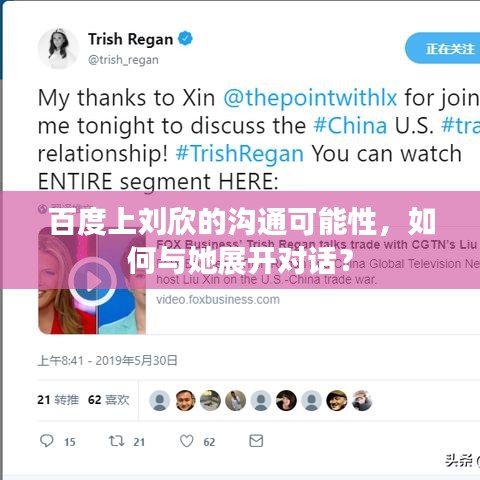
Task: Open the #TrishRegan hashtag
Action: [x=240, y=154]
